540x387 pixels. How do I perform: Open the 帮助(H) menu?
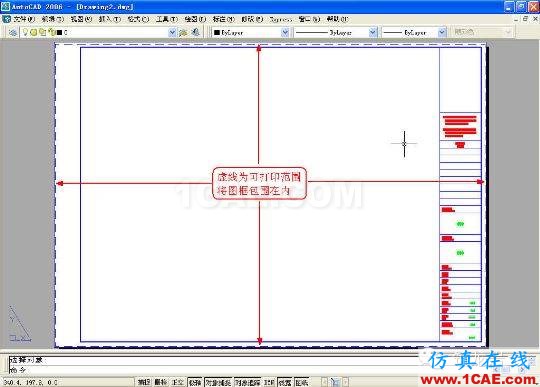click(338, 19)
